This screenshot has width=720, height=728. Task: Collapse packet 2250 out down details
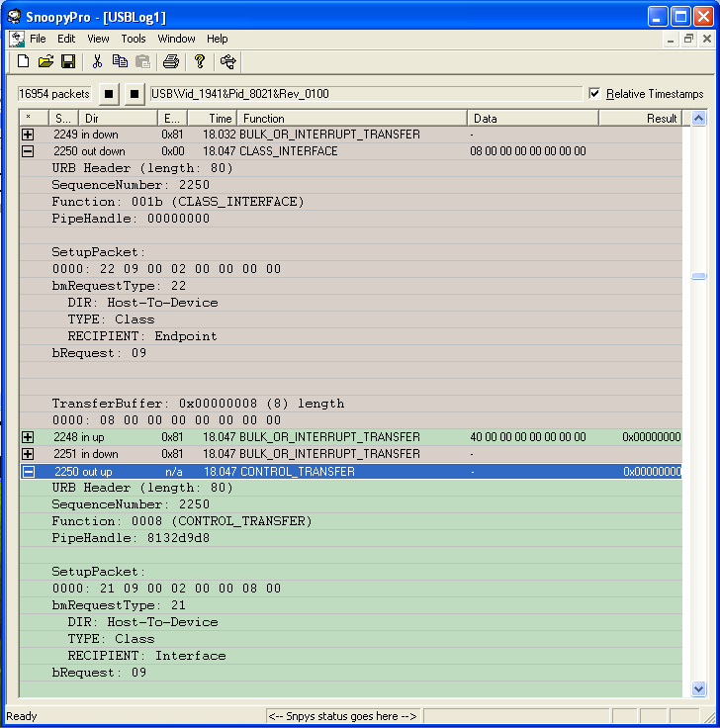click(x=28, y=151)
